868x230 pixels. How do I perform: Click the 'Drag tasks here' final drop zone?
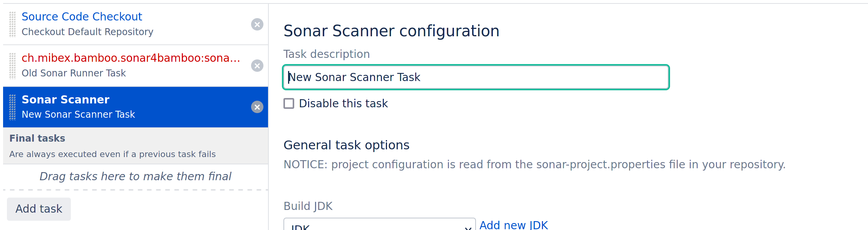click(x=136, y=176)
